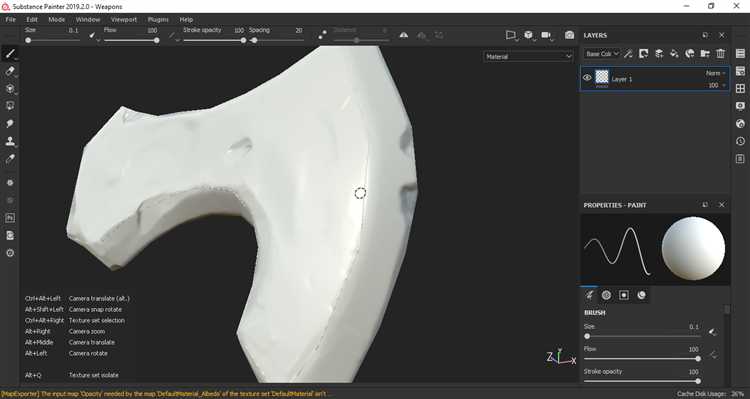Click the top toolbar Stroke opacity slider
Screen dimensions: 750x399
214,40
